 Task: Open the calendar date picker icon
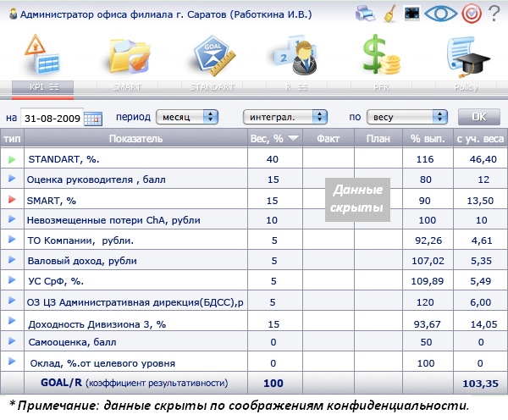coord(93,119)
